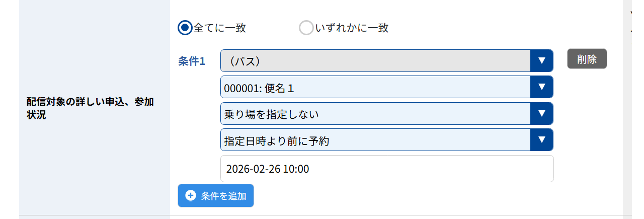This screenshot has width=644, height=219.
Task: Focus the 2026-02-26 10:00 date field
Action: (387, 169)
